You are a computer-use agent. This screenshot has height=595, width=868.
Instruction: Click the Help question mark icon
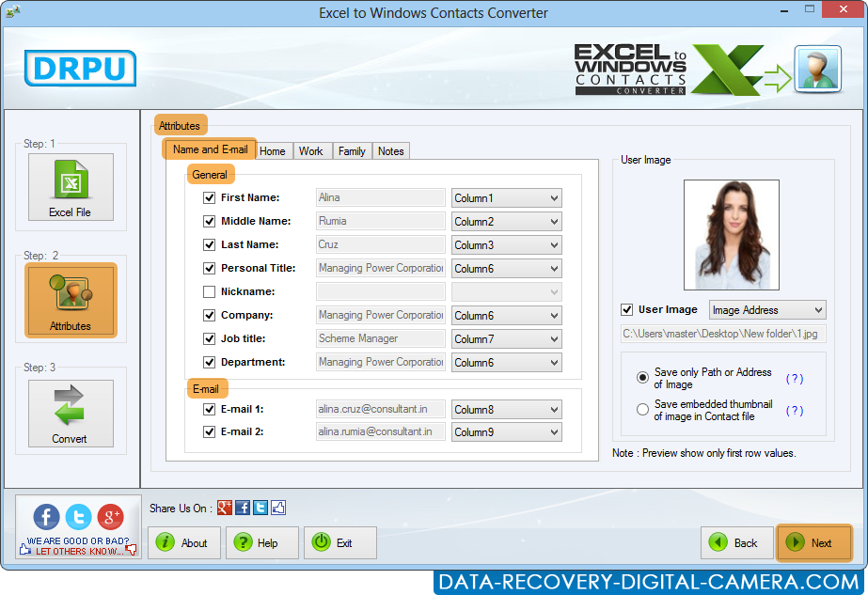[243, 542]
